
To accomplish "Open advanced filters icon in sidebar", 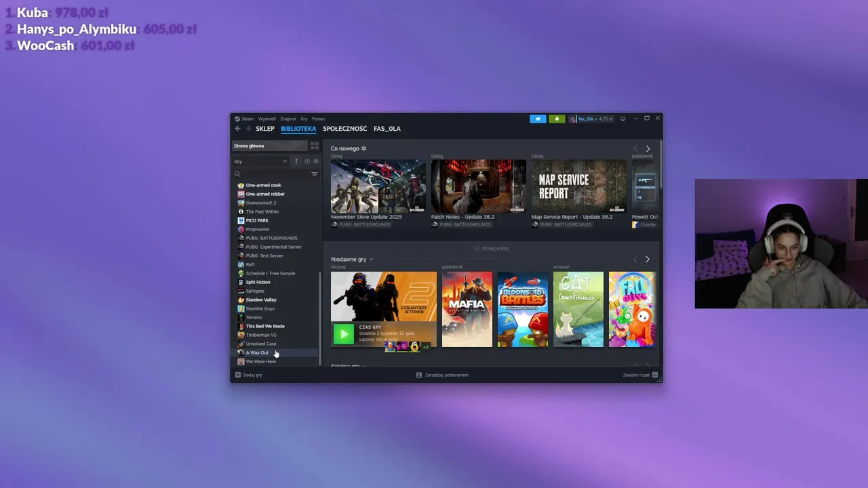I will point(314,174).
